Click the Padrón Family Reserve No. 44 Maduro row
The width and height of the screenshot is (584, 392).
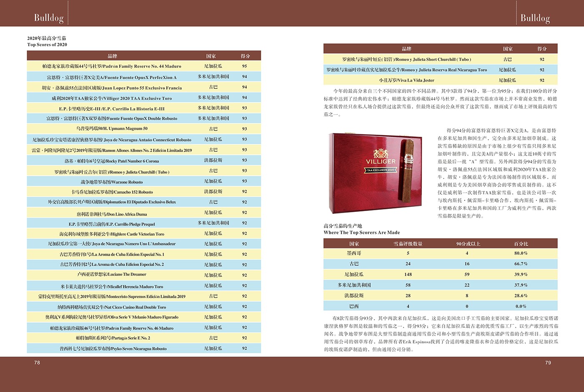[144, 66]
